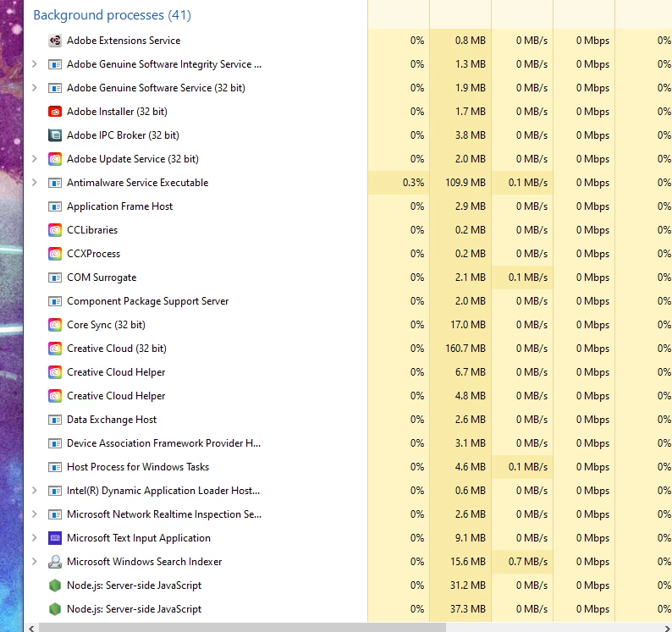Click the horizontal scrollbar right arrow
Screen dimensions: 672x632
click(667, 628)
